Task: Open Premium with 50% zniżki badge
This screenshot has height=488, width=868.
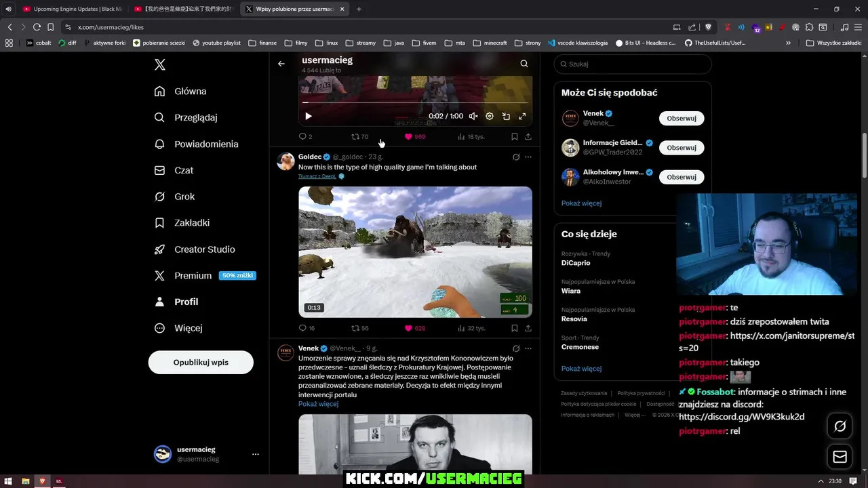Action: tap(205, 276)
